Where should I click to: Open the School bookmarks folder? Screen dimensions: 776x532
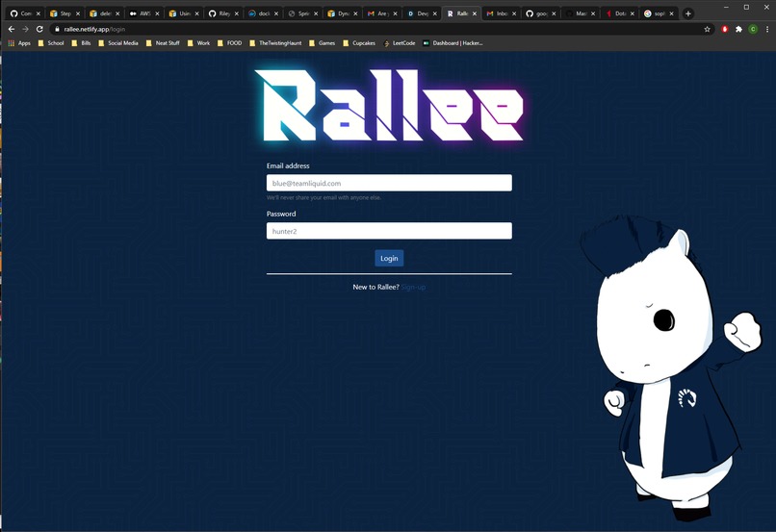coord(51,43)
